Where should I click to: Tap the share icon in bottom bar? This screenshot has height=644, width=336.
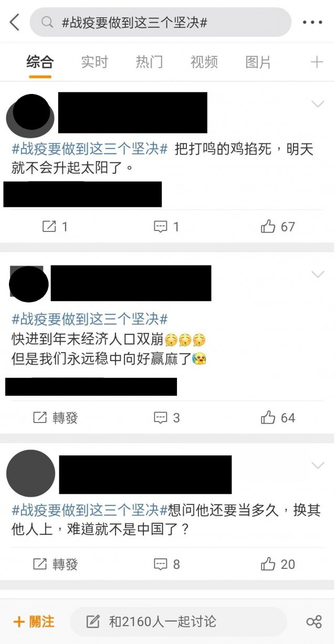coord(314,622)
